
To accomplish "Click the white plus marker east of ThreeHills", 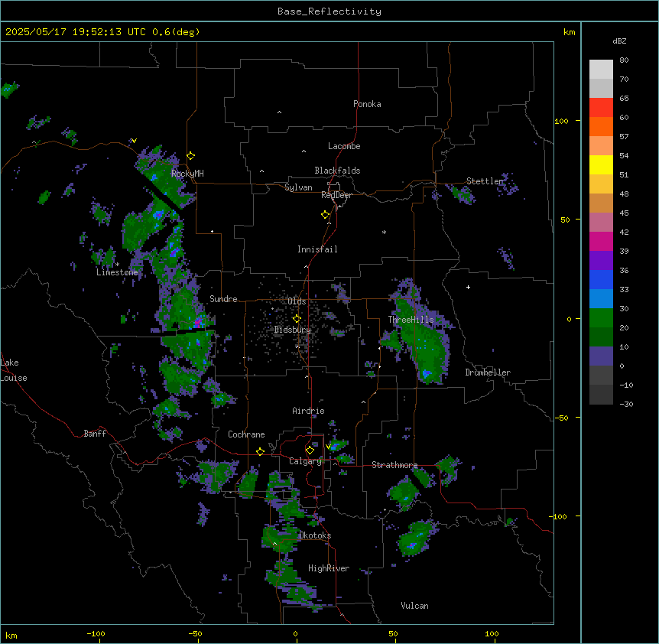I will click(x=468, y=287).
